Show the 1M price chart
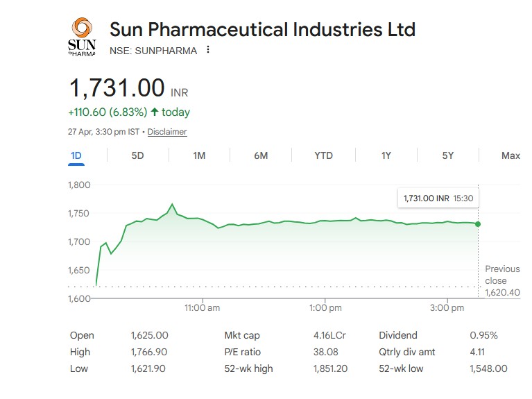The width and height of the screenshot is (532, 399). [x=199, y=155]
